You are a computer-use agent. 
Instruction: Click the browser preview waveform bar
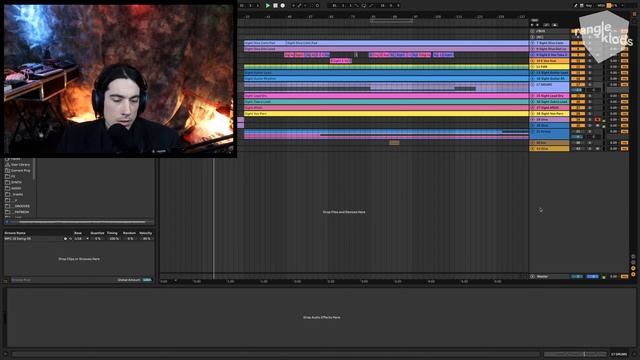click(82, 222)
